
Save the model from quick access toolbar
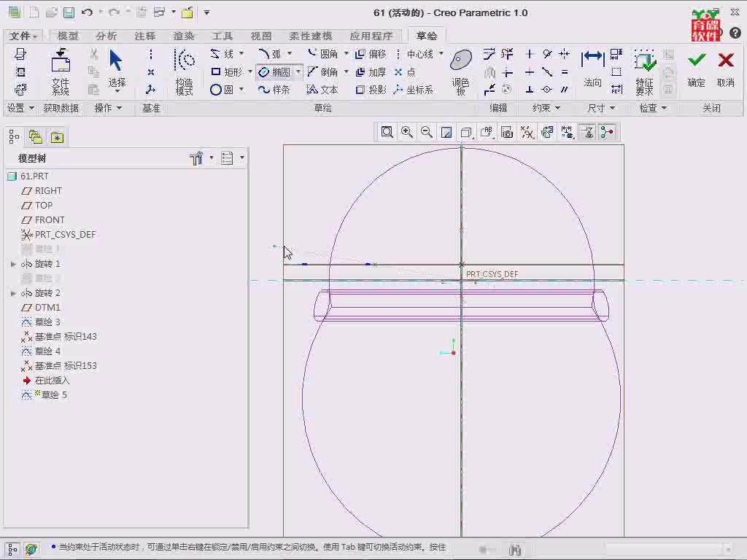pyautogui.click(x=69, y=13)
